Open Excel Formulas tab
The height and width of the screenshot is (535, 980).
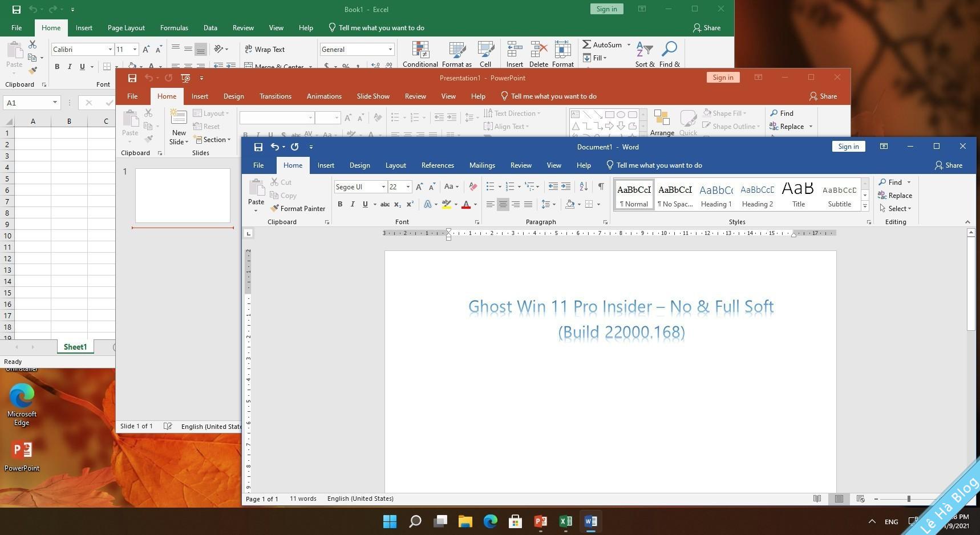(174, 28)
